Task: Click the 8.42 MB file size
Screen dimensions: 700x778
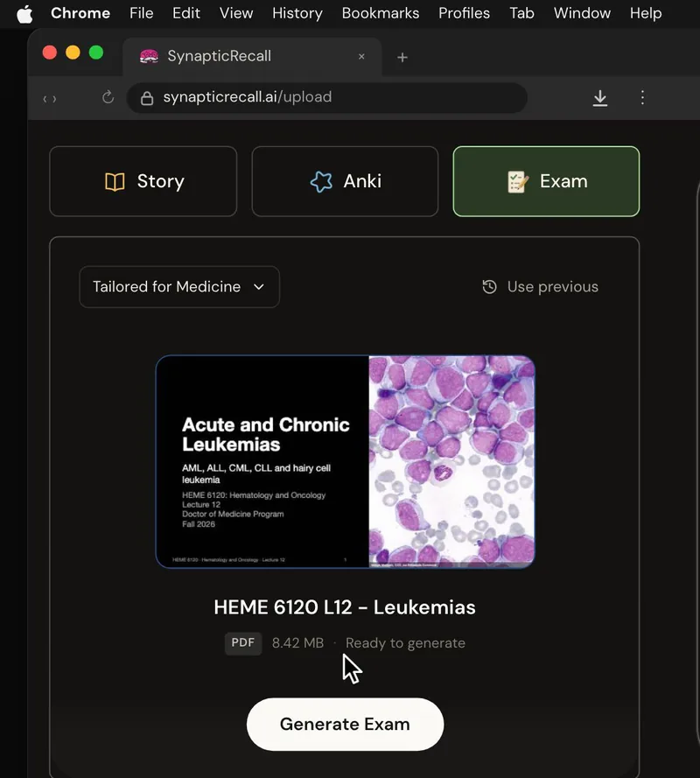Action: click(297, 643)
